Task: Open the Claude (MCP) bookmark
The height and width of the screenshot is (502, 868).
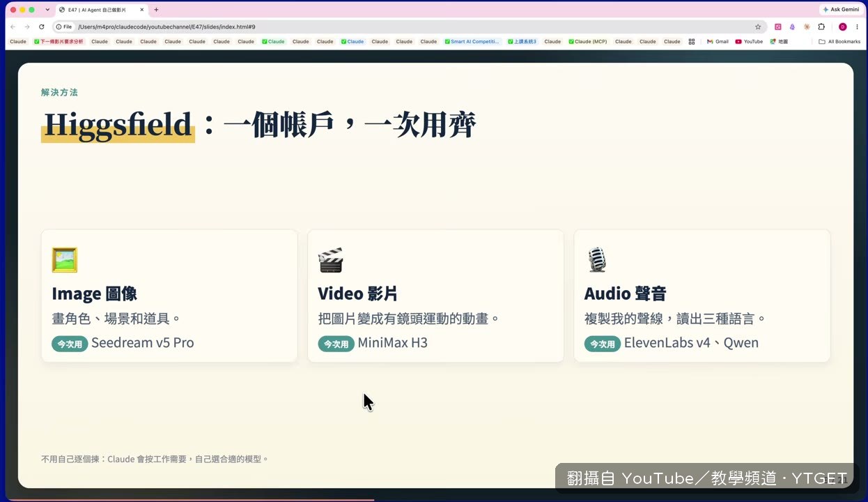Action: pos(588,41)
